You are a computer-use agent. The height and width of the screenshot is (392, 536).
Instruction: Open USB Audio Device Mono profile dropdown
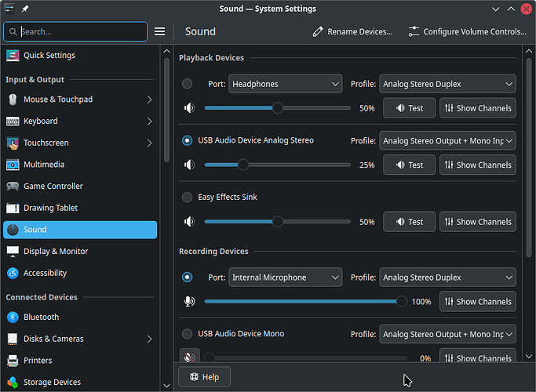click(x=447, y=334)
